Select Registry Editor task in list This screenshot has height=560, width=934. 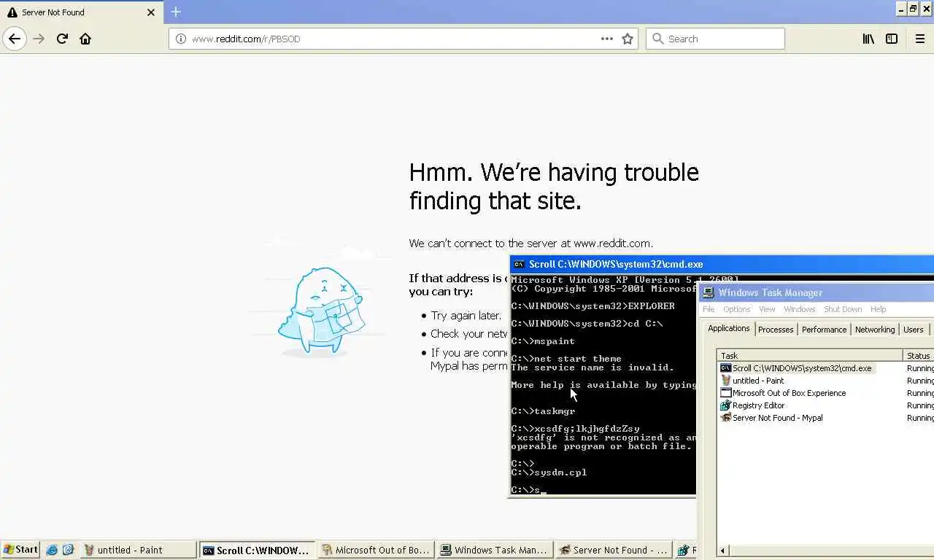click(758, 405)
